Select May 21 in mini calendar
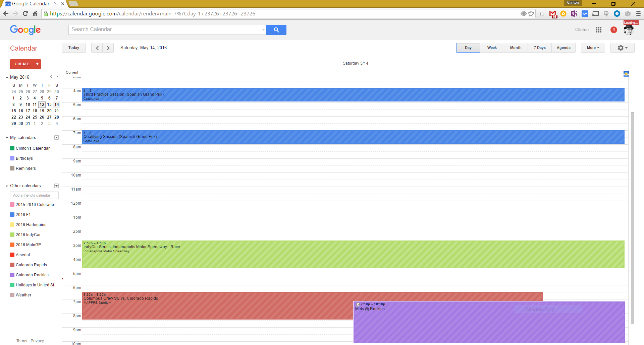The image size is (644, 345). [x=57, y=111]
